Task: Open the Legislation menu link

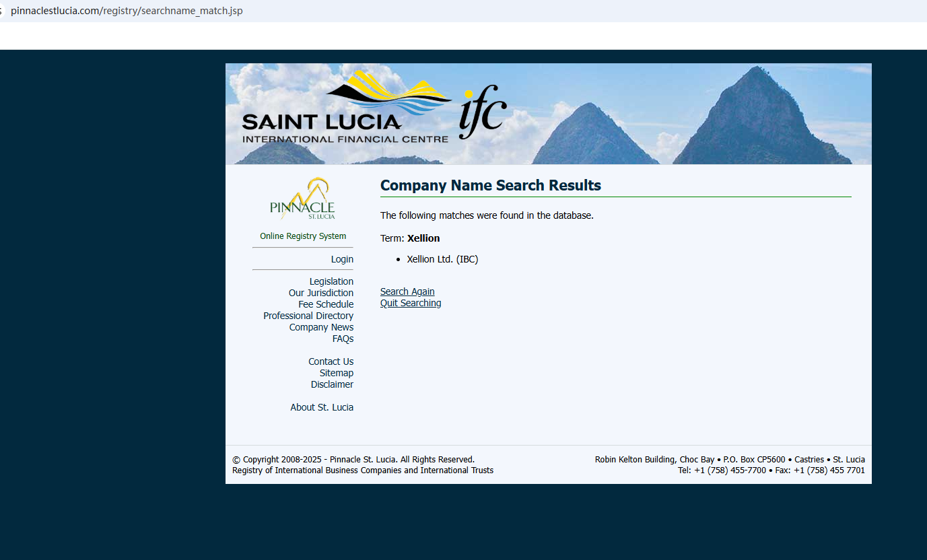Action: click(331, 281)
